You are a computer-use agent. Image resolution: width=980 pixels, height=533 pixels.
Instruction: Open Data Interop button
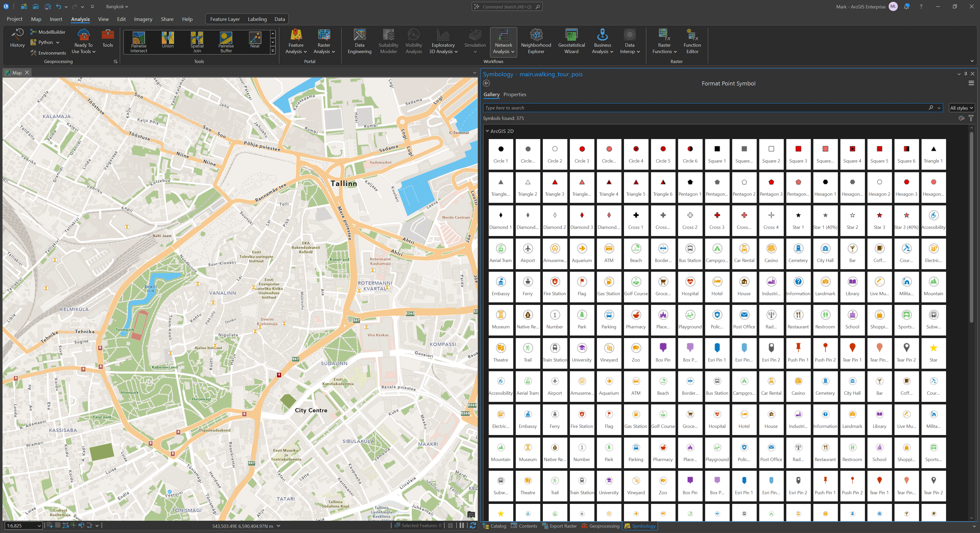coord(630,41)
